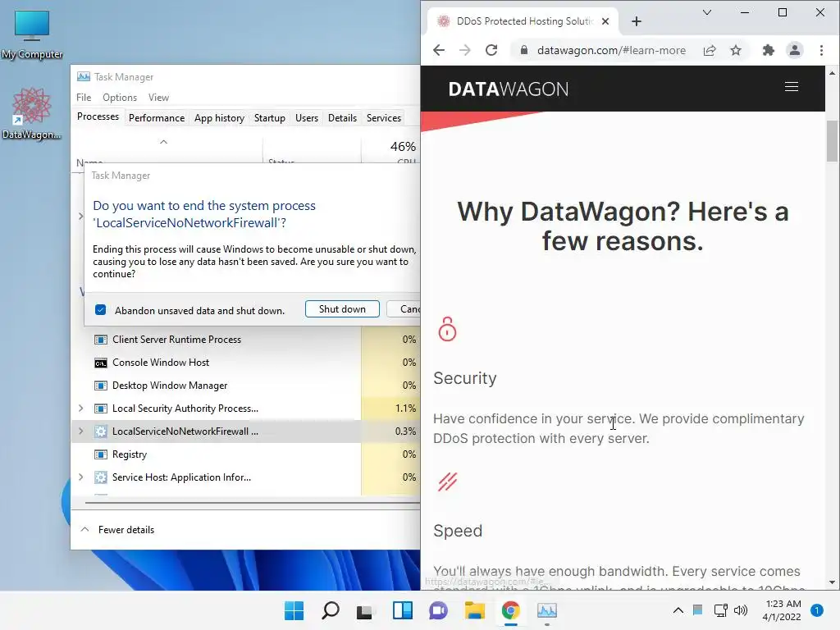Screen dimensions: 840x630
Task: Open Task Manager File menu
Action: click(x=84, y=98)
